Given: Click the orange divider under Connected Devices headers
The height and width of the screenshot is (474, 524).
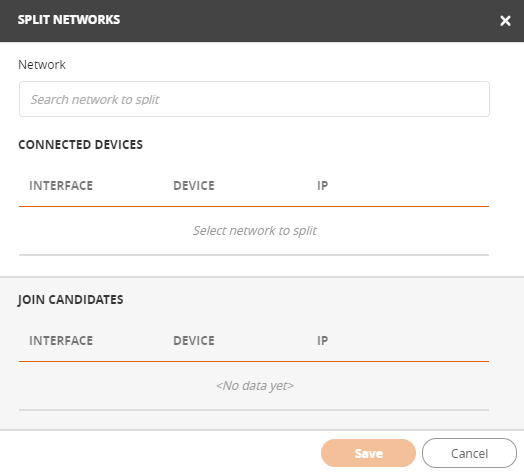Looking at the screenshot, I should click(x=254, y=206).
